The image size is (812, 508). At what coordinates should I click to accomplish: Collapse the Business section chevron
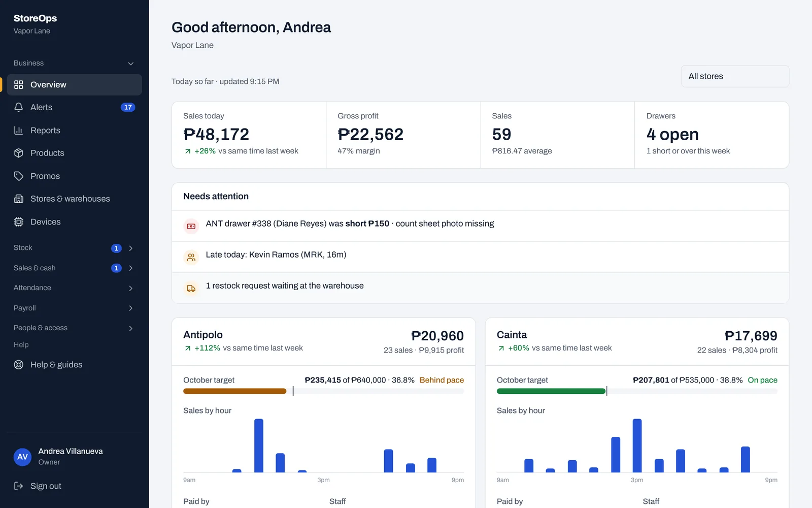point(131,63)
